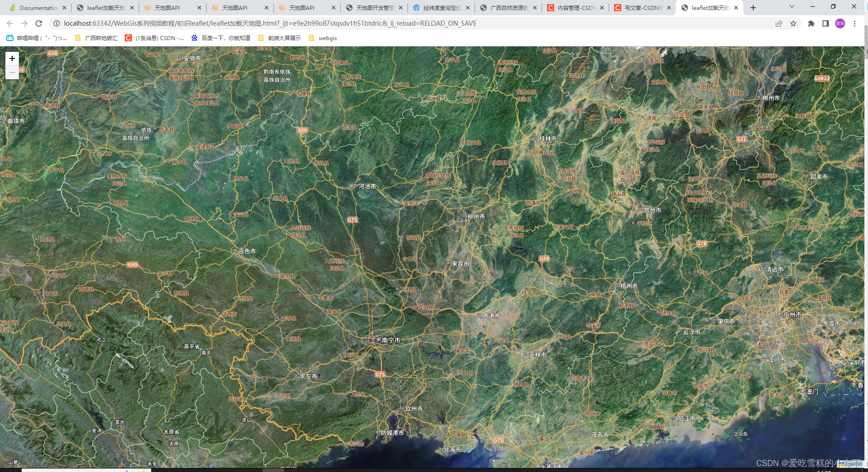868x472 pixels.
Task: Share this page icon
Action: pyautogui.click(x=779, y=23)
